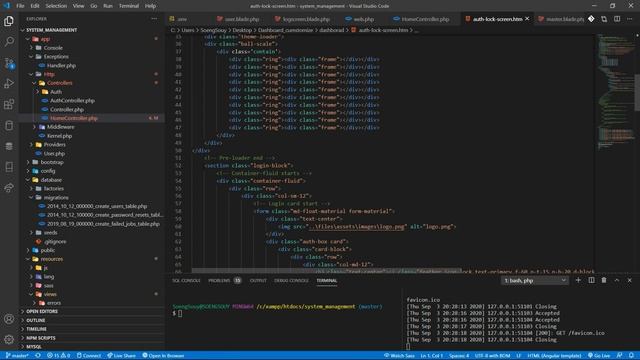The height and width of the screenshot is (360, 640).
Task: Open the Extensions view
Action: [x=9, y=104]
